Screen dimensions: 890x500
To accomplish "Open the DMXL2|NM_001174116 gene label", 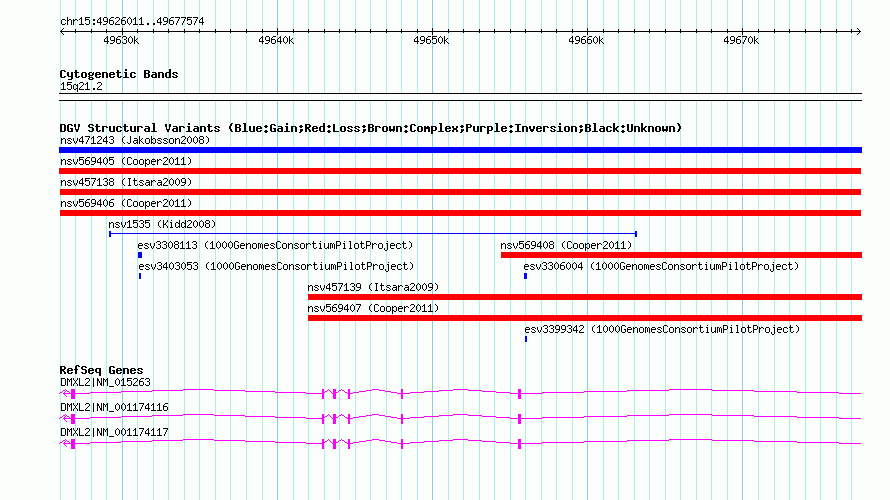I will [115, 407].
